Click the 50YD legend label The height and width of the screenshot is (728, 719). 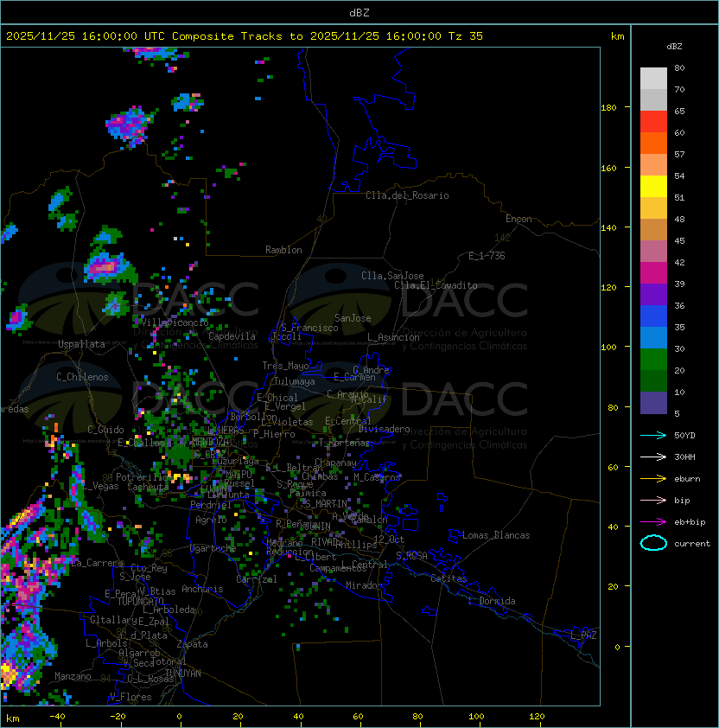[x=684, y=436]
